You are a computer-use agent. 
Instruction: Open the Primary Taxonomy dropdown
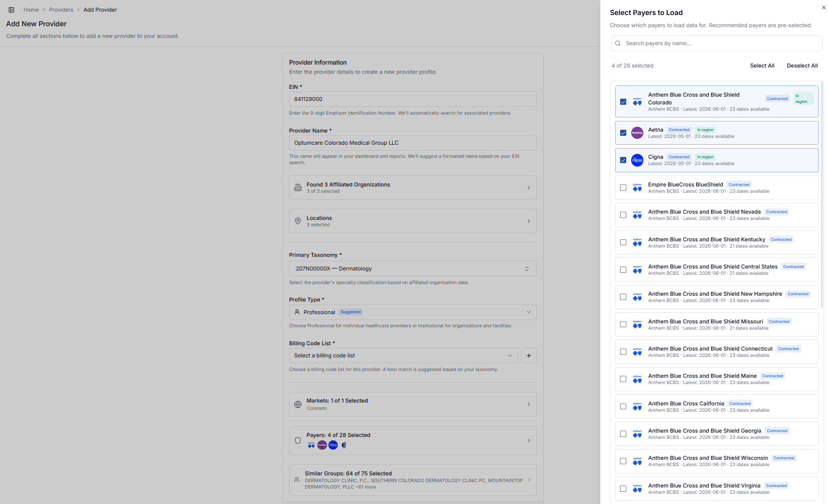pos(413,269)
